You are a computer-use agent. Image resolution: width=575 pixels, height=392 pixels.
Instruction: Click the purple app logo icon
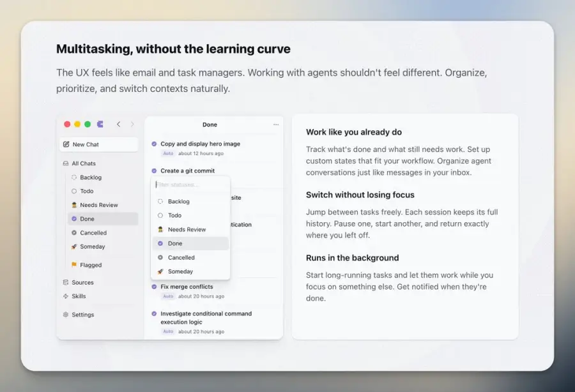100,124
